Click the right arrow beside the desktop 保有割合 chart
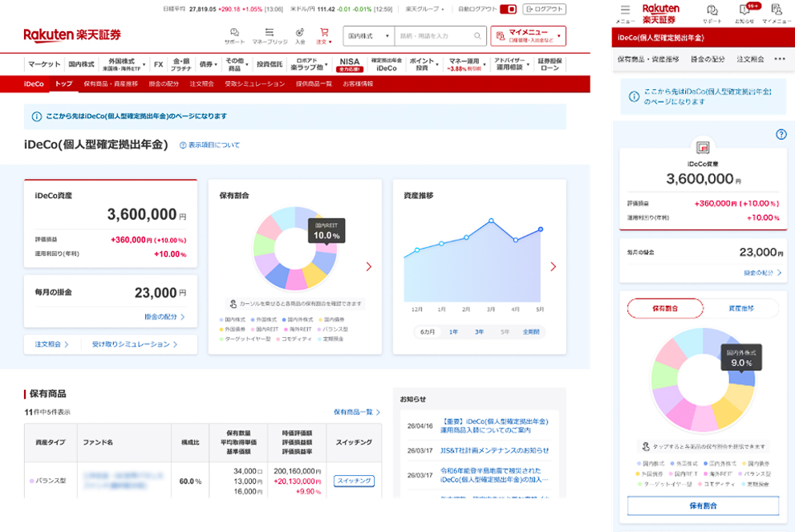This screenshot has width=795, height=532. pos(368,266)
